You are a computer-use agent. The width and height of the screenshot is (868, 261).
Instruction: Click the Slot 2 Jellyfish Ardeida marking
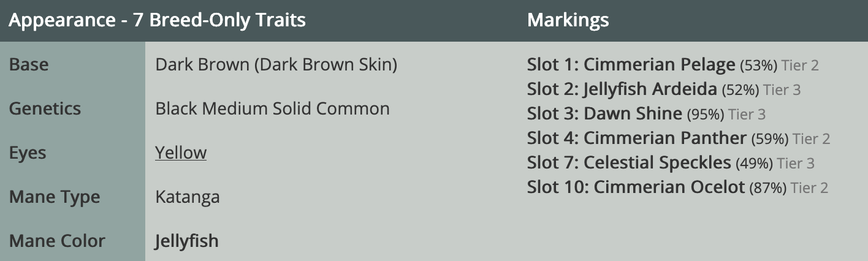[622, 89]
